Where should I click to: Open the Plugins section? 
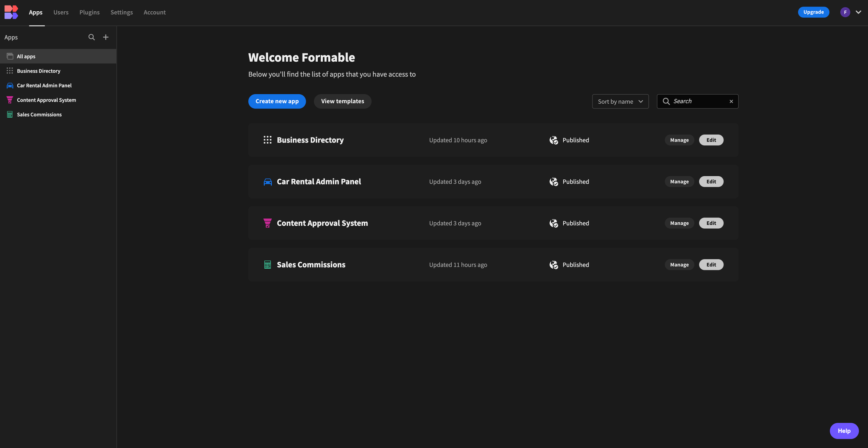click(x=89, y=12)
